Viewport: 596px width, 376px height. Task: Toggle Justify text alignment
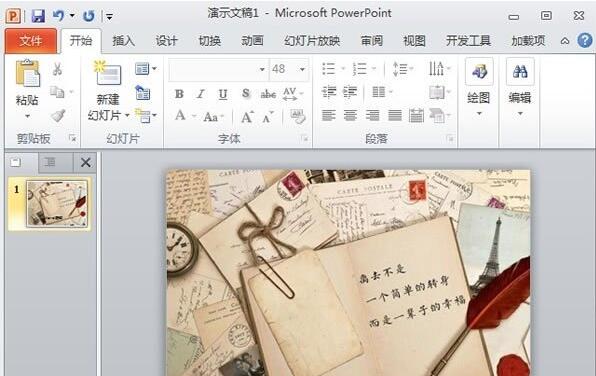pyautogui.click(x=395, y=115)
